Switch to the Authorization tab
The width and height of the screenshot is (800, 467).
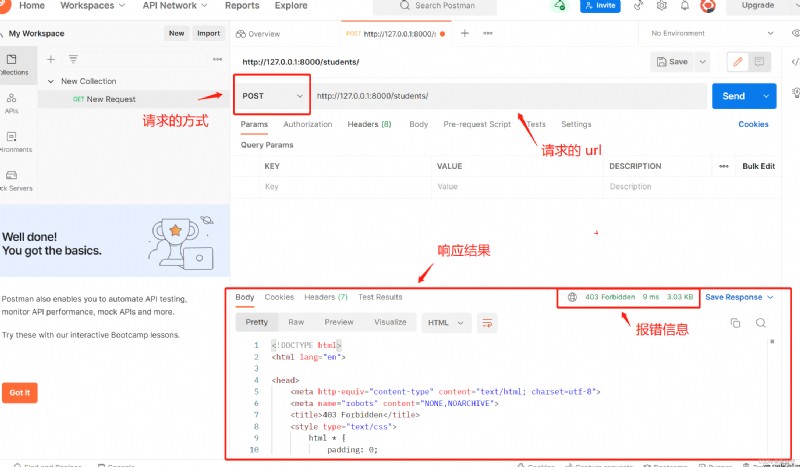pos(308,124)
